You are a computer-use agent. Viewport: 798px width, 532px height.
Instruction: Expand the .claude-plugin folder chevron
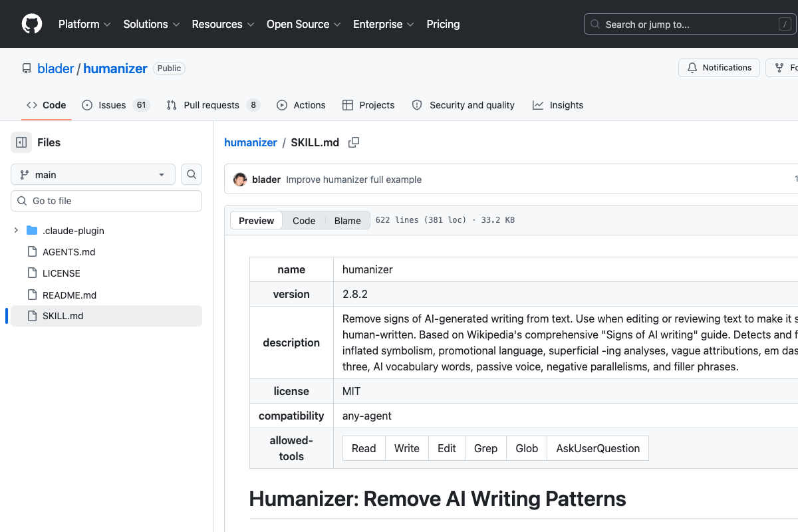pos(16,231)
